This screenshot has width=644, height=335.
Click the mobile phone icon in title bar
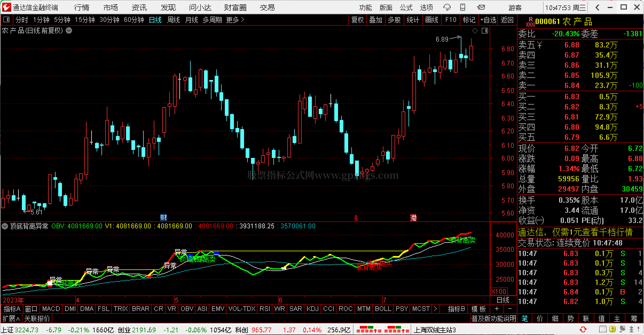463,7
